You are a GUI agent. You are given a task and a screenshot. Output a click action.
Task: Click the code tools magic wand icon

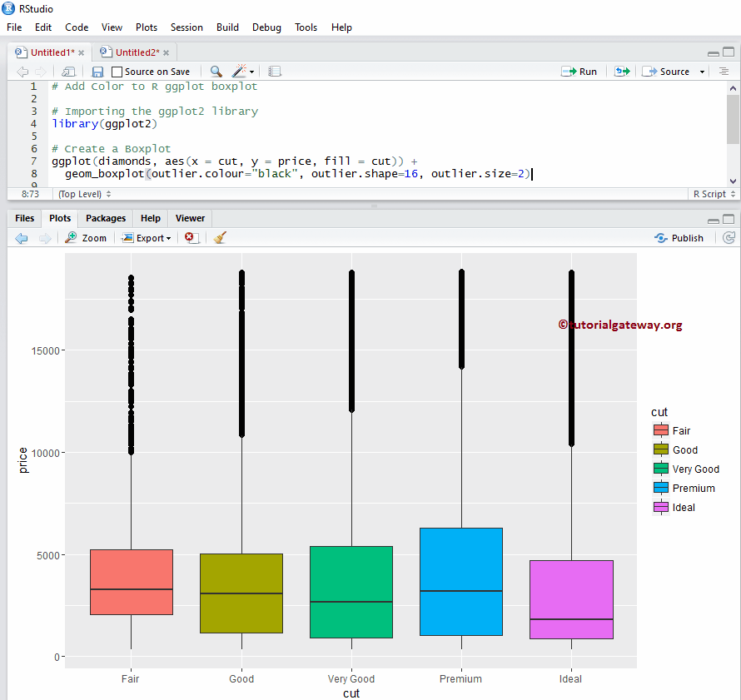(236, 71)
